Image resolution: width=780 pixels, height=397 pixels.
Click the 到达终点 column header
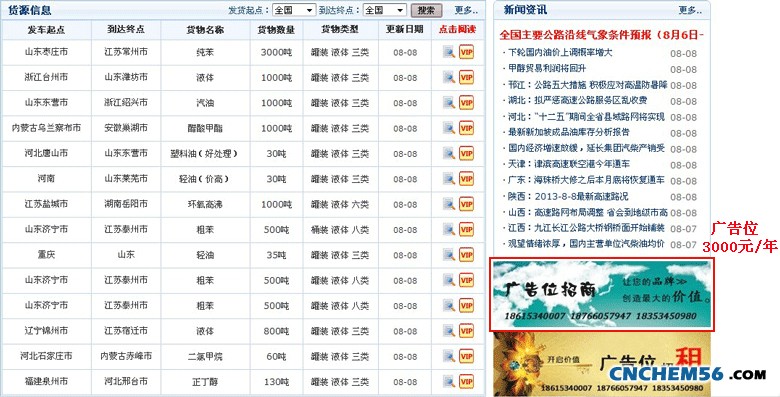click(126, 29)
